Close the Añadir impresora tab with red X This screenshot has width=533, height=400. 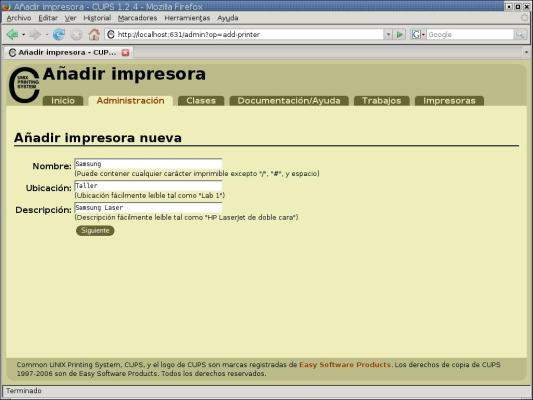point(125,53)
